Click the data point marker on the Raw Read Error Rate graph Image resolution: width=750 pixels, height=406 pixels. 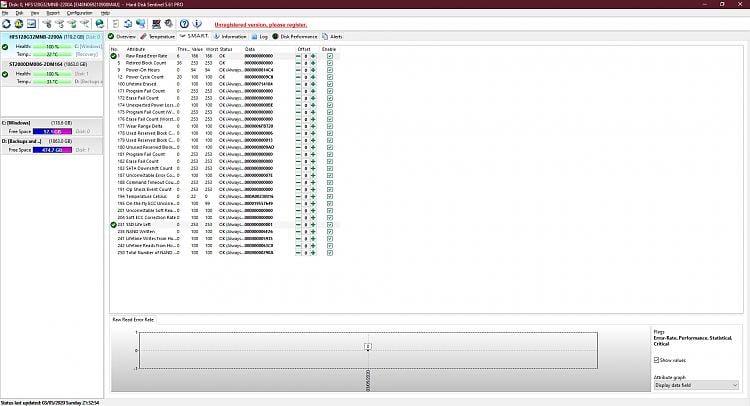pos(368,347)
